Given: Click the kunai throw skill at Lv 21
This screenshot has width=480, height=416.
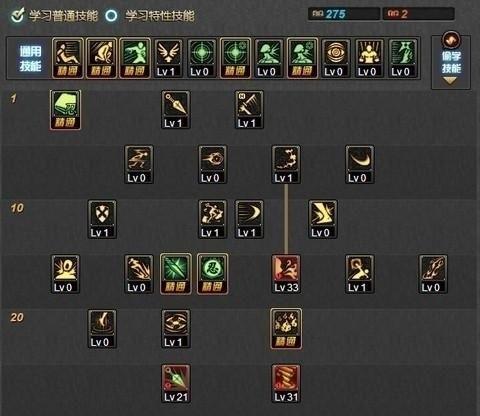Looking at the screenshot, I should [x=176, y=384].
